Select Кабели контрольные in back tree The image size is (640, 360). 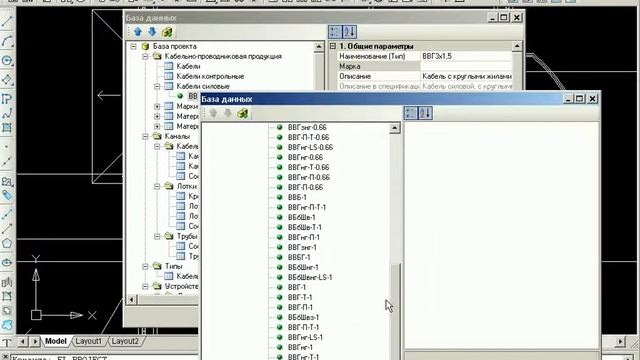coord(210,76)
